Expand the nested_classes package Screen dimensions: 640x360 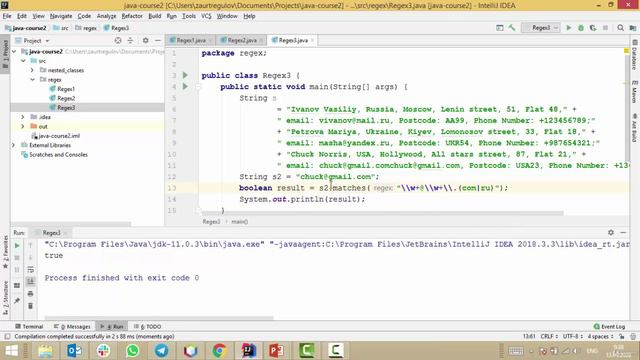pyautogui.click(x=32, y=70)
